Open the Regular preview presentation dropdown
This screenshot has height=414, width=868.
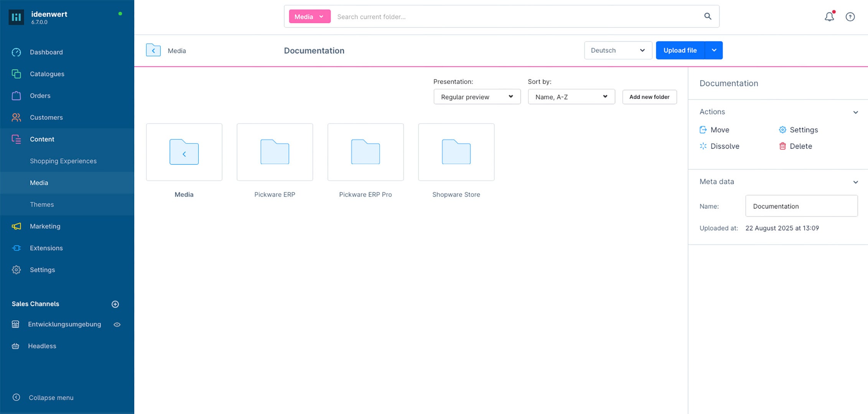tap(477, 97)
